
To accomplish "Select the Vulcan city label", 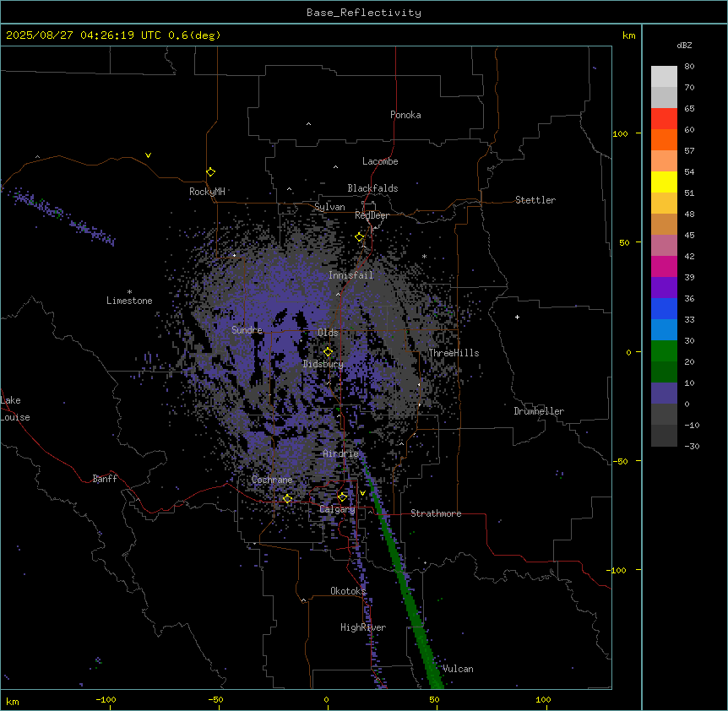I will pos(458,669).
